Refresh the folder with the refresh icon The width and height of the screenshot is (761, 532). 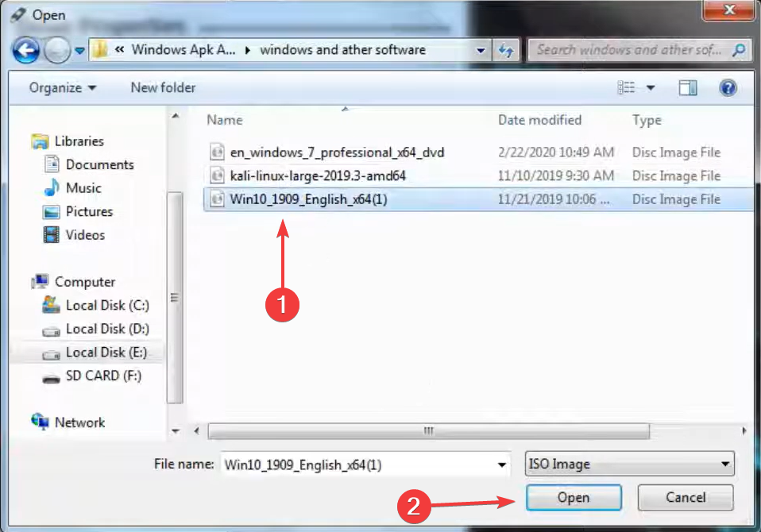[x=506, y=50]
